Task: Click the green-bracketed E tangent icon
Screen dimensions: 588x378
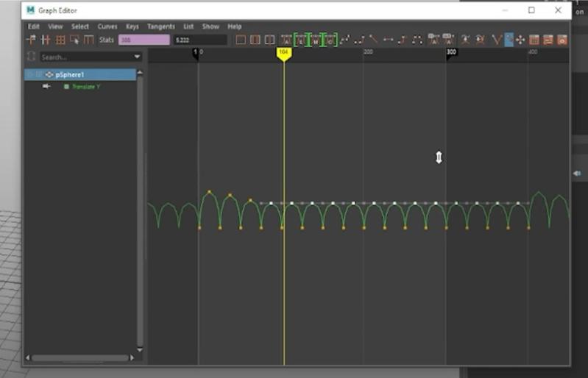Action: pos(301,40)
